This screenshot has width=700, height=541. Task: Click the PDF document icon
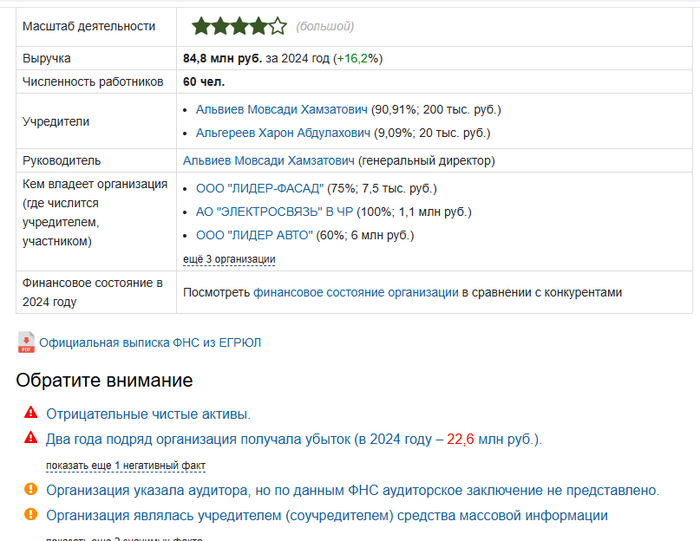click(26, 343)
